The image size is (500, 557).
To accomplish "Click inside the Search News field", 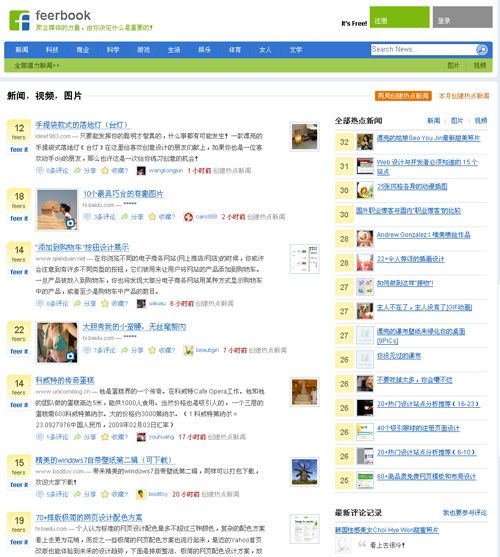I will pyautogui.click(x=423, y=49).
